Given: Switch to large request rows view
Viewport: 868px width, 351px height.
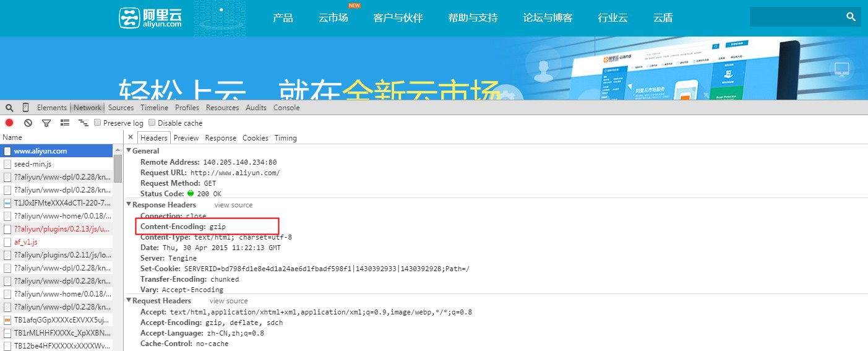Looking at the screenshot, I should tap(64, 123).
